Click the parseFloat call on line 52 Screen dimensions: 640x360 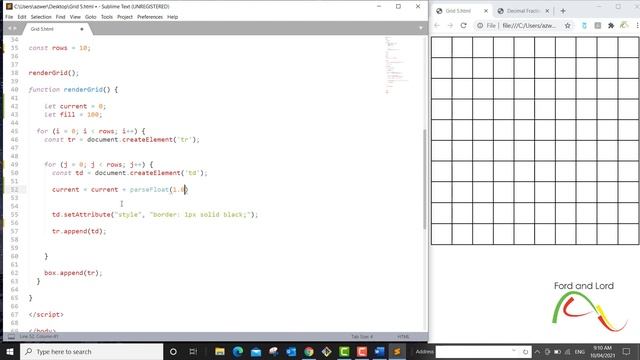click(159, 190)
